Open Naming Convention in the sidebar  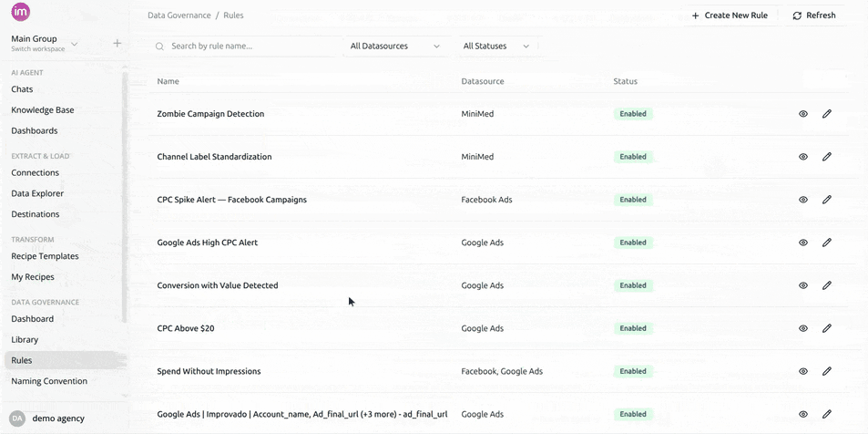pos(49,381)
